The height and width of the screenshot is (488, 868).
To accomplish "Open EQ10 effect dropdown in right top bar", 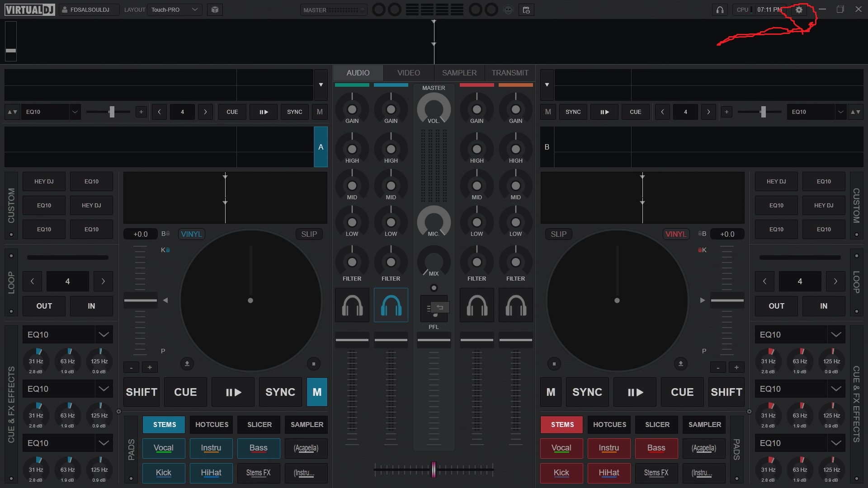I will [x=817, y=112].
